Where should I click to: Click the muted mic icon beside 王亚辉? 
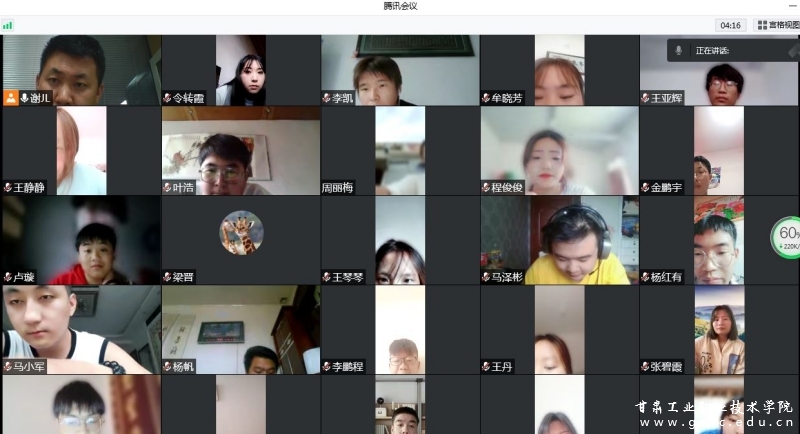click(646, 98)
